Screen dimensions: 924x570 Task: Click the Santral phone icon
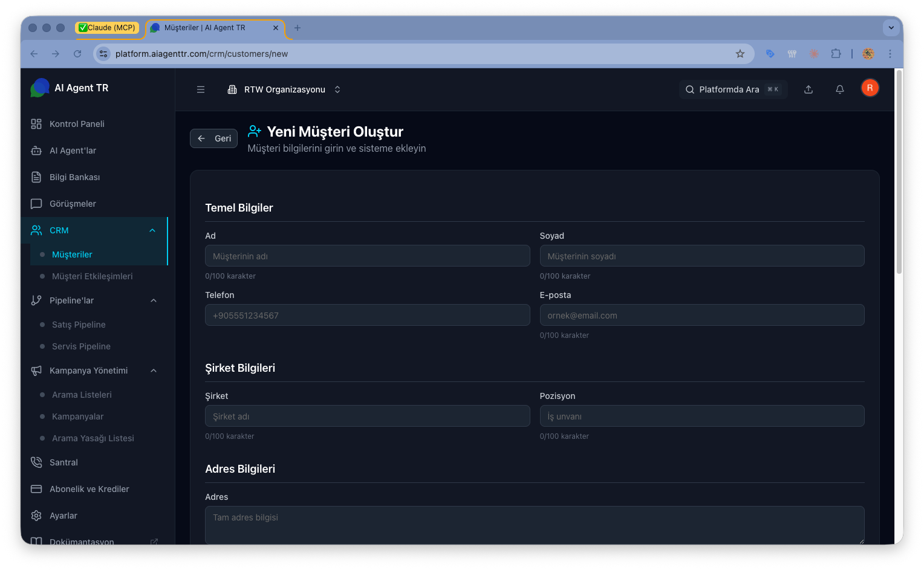(36, 462)
